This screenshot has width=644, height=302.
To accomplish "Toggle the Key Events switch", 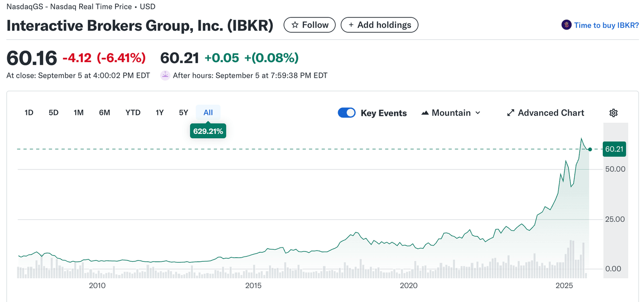I will click(347, 113).
